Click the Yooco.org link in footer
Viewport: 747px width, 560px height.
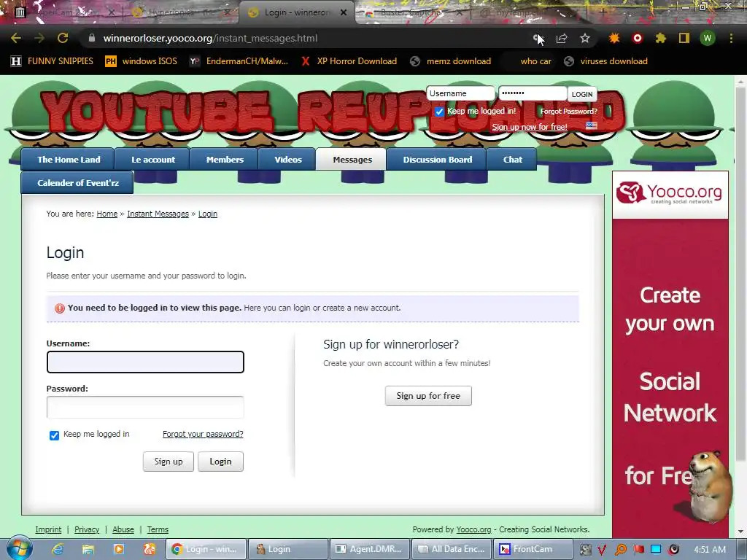click(473, 529)
